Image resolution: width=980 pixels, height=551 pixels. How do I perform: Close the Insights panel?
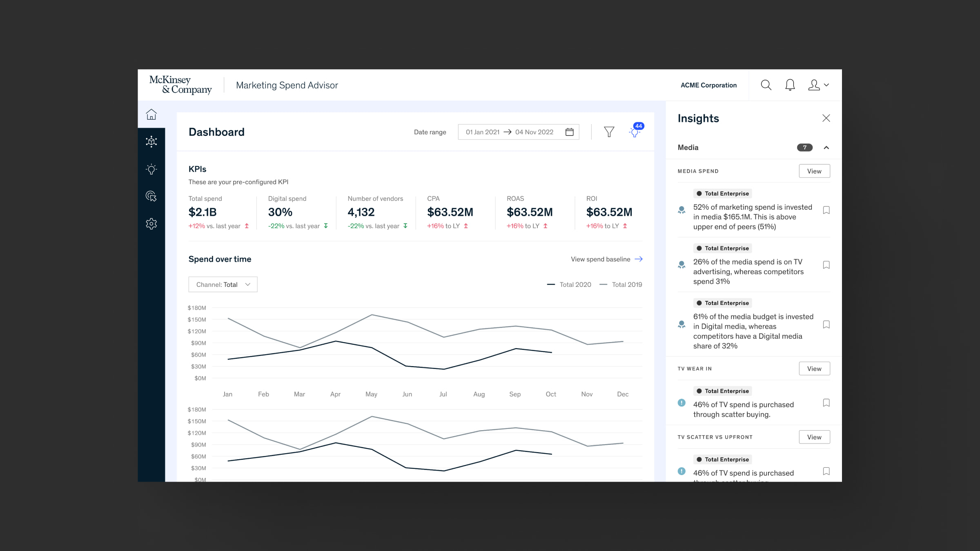pos(826,118)
